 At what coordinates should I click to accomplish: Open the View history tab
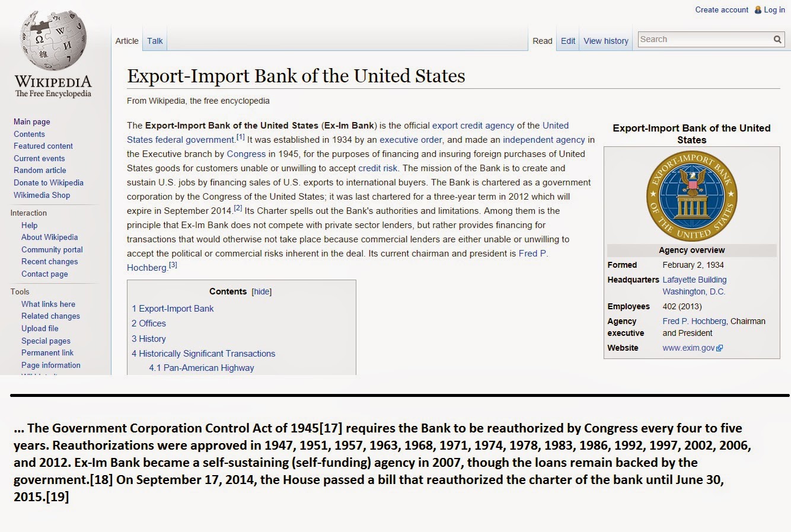pyautogui.click(x=606, y=41)
